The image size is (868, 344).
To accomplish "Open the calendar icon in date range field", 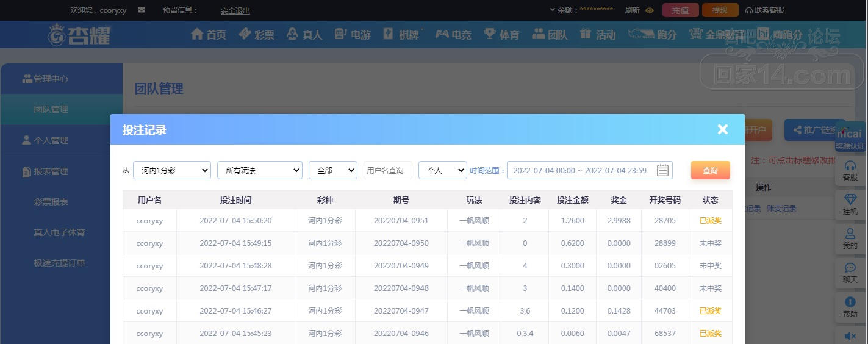I will click(x=662, y=171).
